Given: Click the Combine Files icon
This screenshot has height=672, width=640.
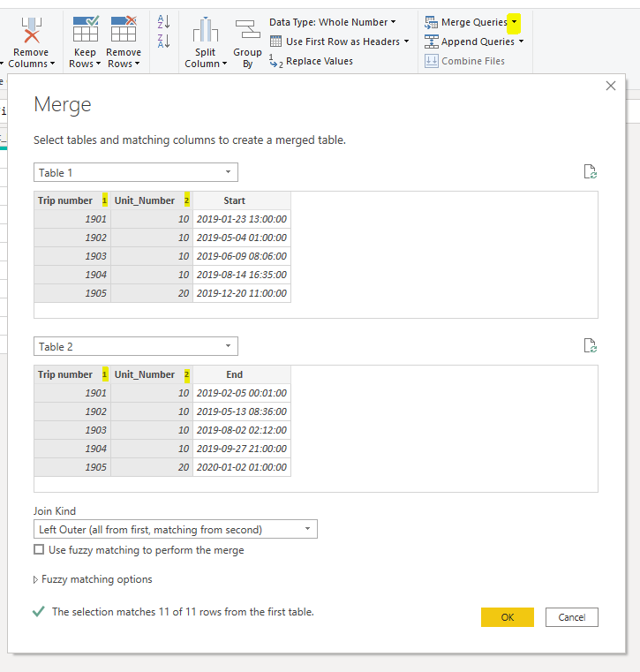Looking at the screenshot, I should [x=432, y=61].
